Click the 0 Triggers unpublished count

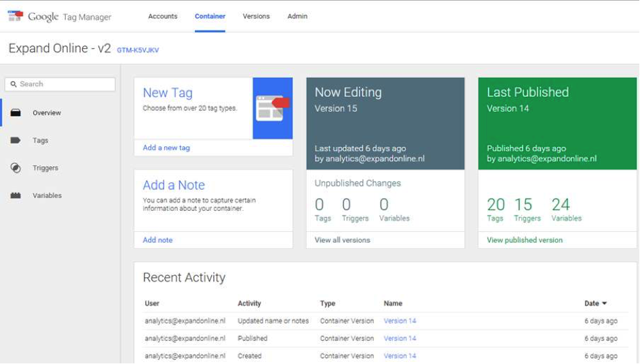coord(355,209)
